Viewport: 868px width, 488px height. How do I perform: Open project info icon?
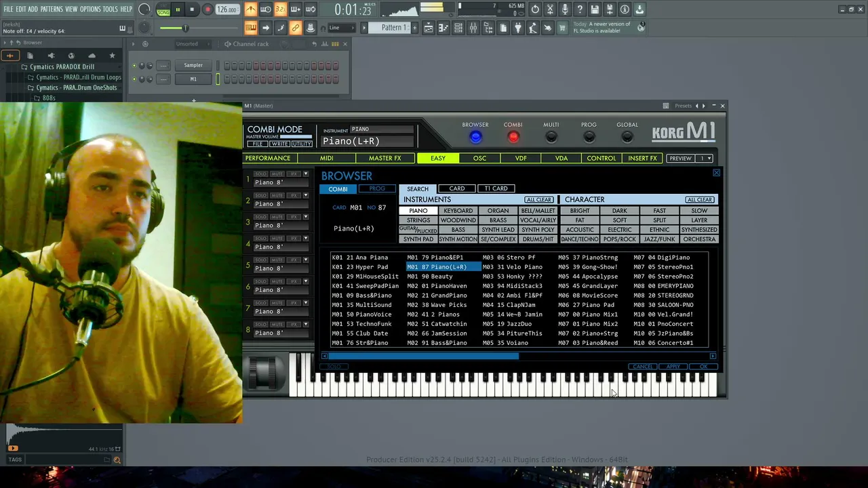pyautogui.click(x=625, y=9)
